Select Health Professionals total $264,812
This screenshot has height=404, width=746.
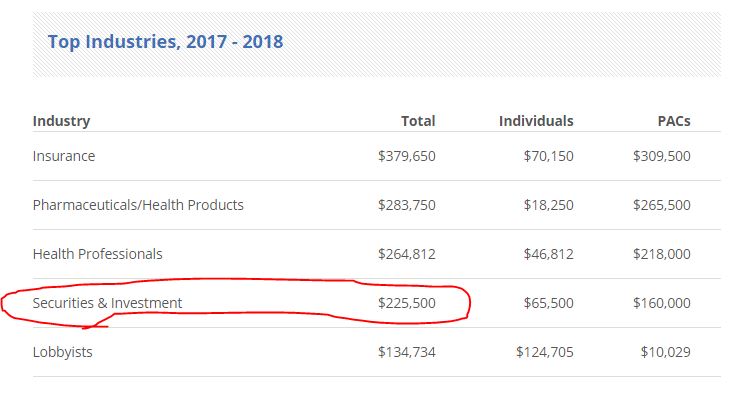tap(406, 254)
